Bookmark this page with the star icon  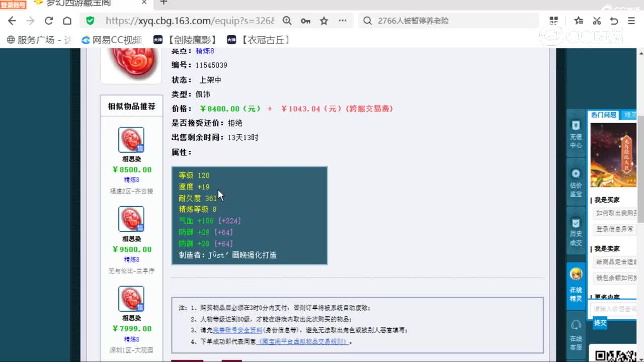[324, 21]
